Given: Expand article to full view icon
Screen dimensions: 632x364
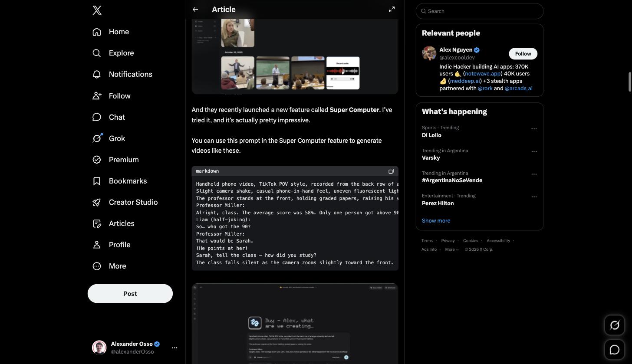Looking at the screenshot, I should pyautogui.click(x=392, y=10).
